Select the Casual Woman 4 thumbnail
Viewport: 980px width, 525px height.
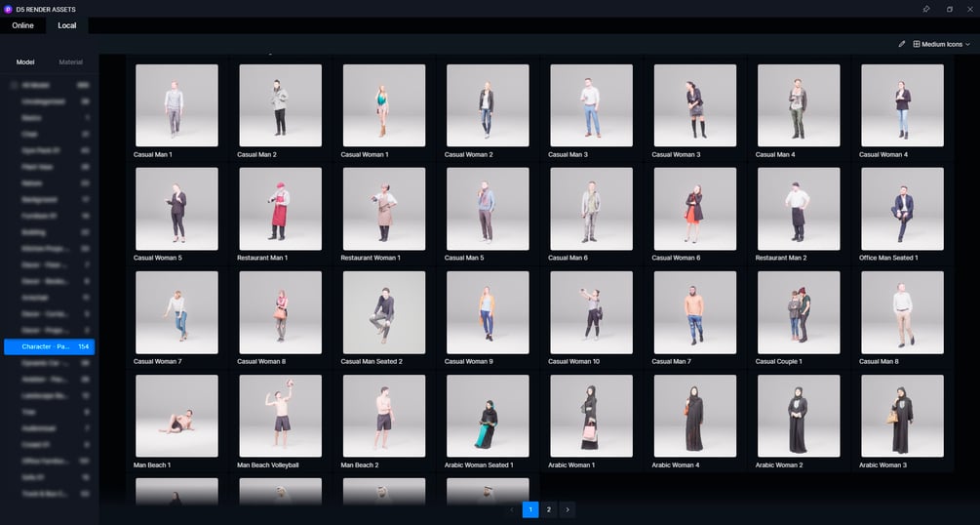[x=903, y=105]
